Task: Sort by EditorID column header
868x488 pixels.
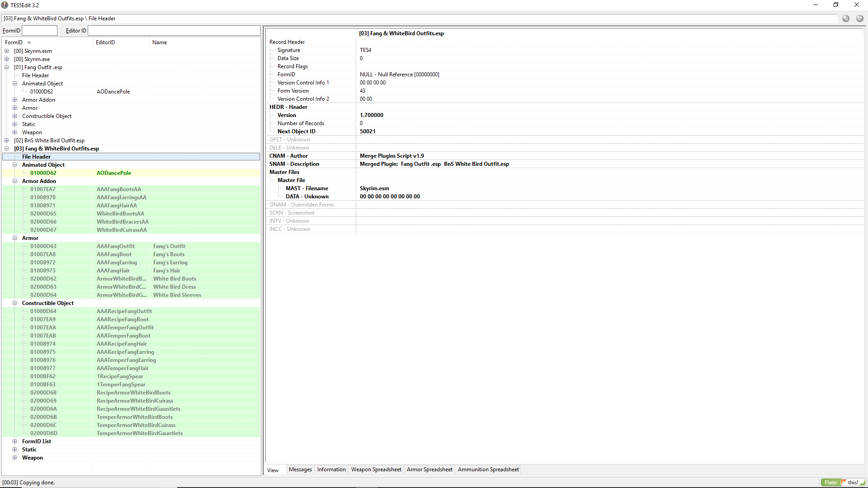Action: [121, 42]
